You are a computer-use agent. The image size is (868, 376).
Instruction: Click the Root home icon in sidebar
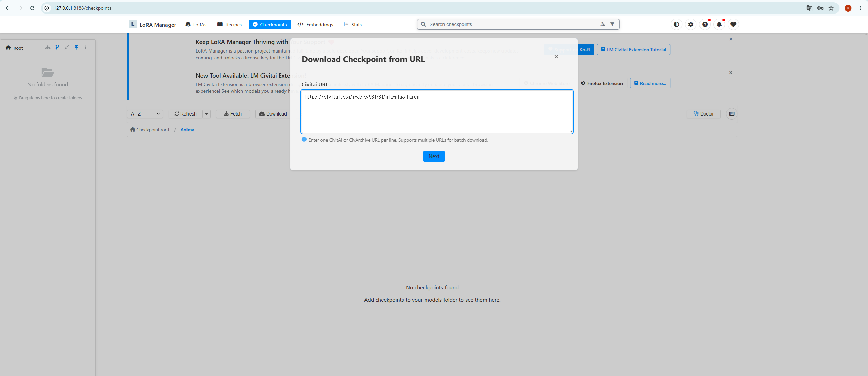pyautogui.click(x=8, y=48)
